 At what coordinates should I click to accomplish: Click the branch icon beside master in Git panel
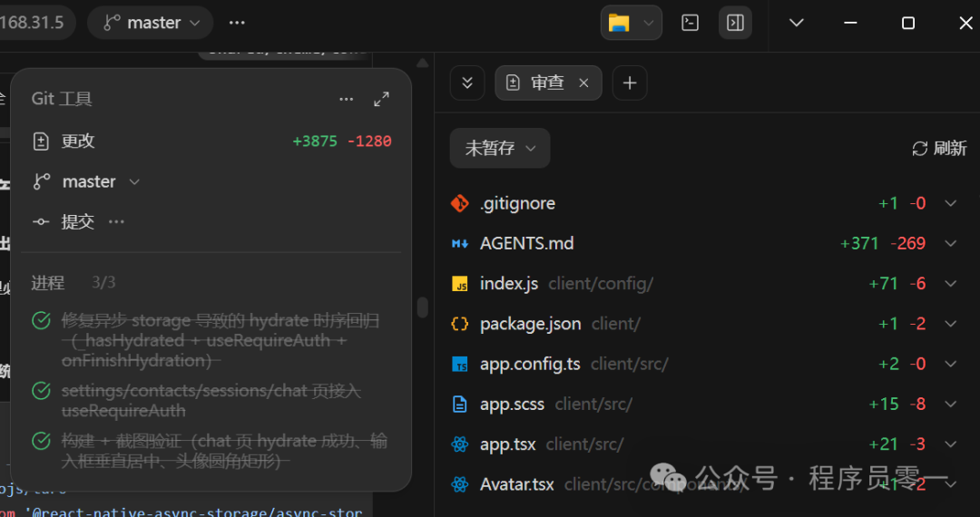(x=41, y=181)
